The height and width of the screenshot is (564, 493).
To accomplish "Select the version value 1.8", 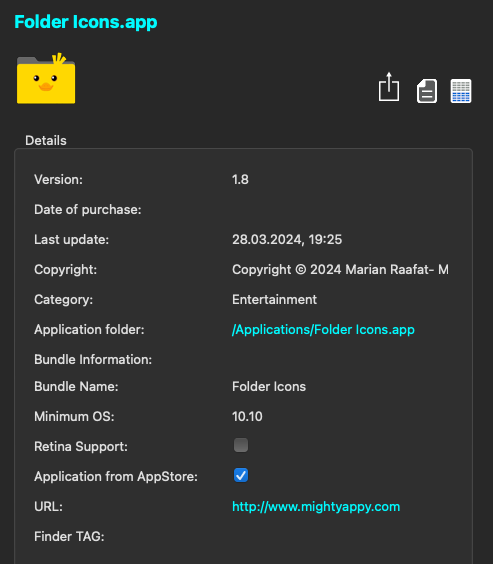I will [240, 179].
